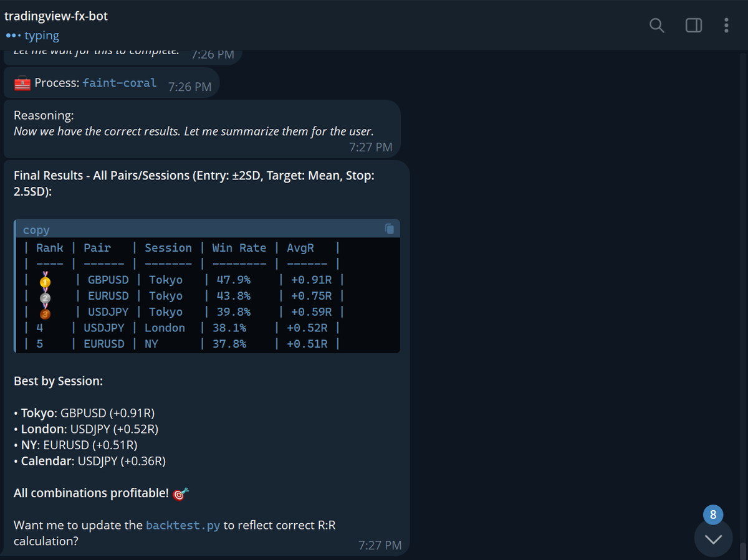Click the faint-coral process name
The width and height of the screenshot is (748, 560).
[x=120, y=83]
